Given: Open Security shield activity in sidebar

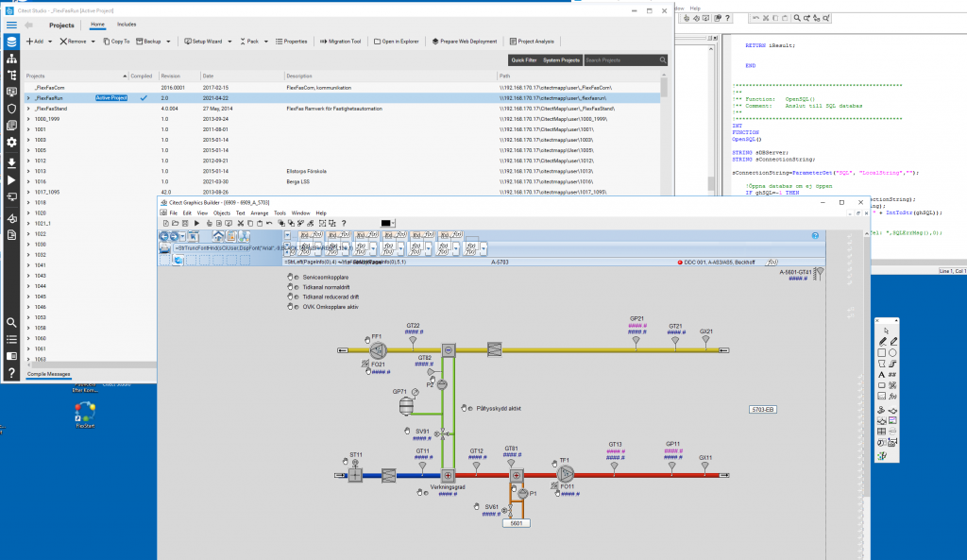Looking at the screenshot, I should point(11,109).
